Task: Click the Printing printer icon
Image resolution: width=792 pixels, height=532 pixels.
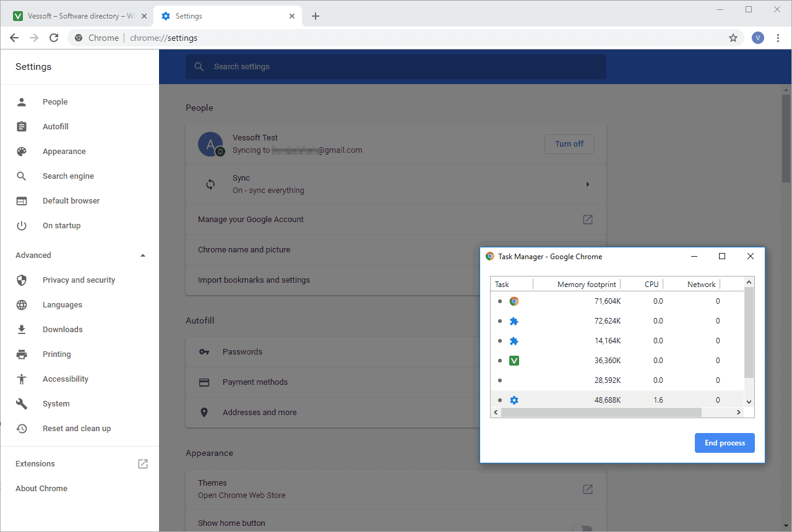Action: [22, 354]
